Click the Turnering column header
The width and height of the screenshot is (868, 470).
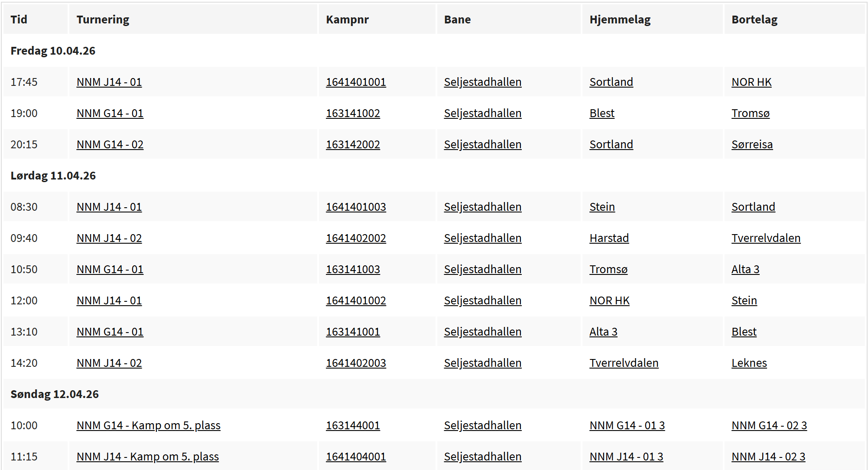pyautogui.click(x=103, y=20)
